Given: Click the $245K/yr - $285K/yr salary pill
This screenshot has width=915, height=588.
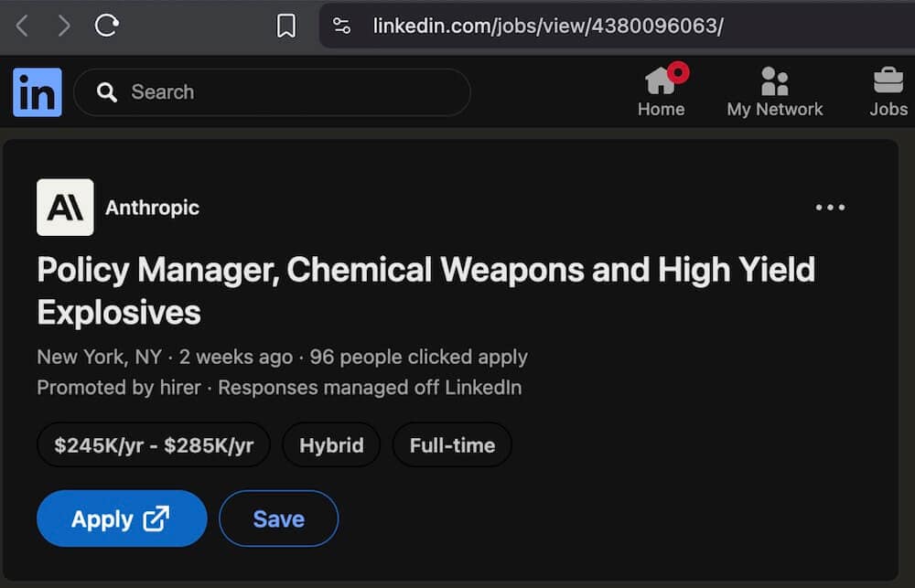Looking at the screenshot, I should [154, 445].
